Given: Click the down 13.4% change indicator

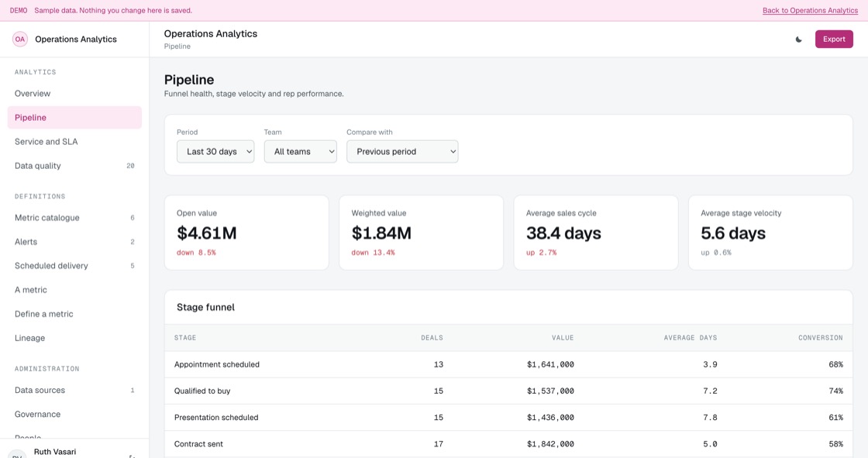Looking at the screenshot, I should pyautogui.click(x=373, y=253).
